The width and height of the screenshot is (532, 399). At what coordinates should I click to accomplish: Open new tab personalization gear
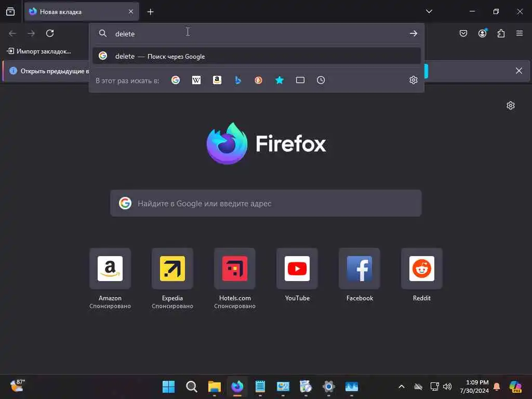tap(510, 105)
